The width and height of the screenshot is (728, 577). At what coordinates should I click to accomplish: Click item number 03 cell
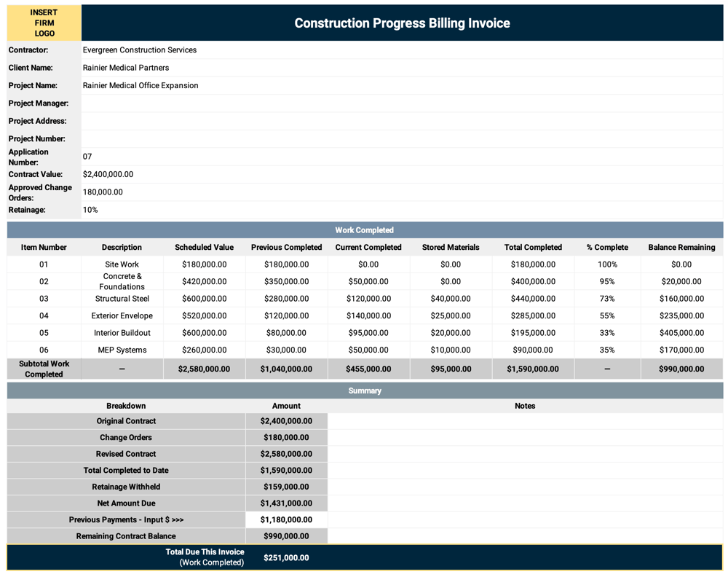click(44, 299)
